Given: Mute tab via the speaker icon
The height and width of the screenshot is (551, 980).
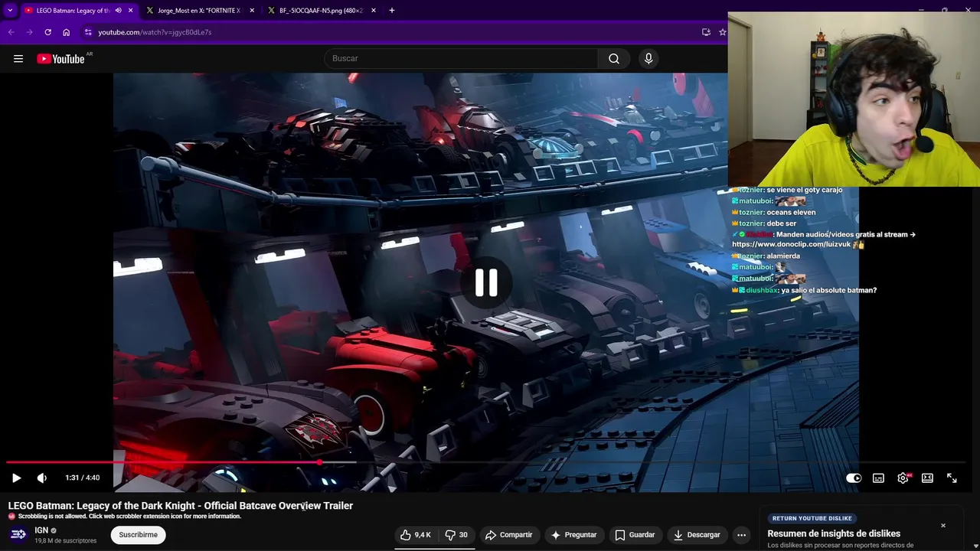Looking at the screenshot, I should (118, 11).
